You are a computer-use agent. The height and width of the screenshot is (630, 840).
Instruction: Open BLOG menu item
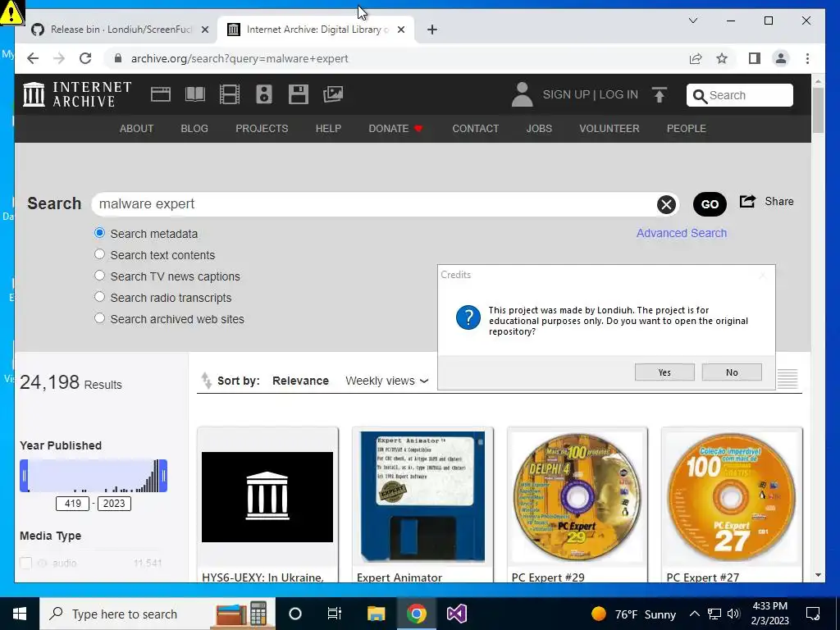[x=194, y=129]
